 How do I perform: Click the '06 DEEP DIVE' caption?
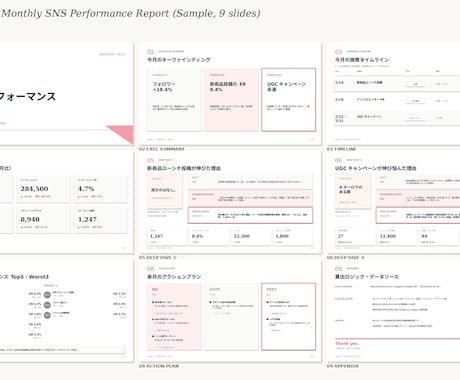tap(345, 257)
